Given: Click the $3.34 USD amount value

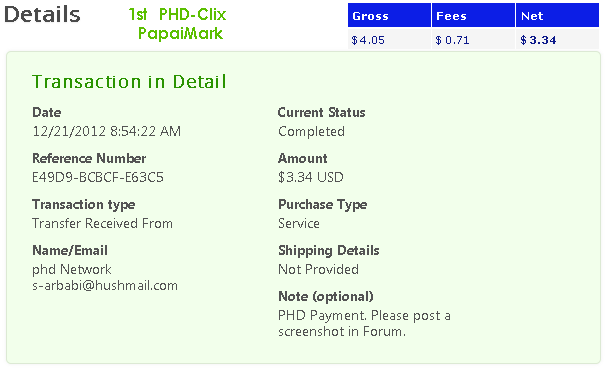Looking at the screenshot, I should click(x=310, y=177).
